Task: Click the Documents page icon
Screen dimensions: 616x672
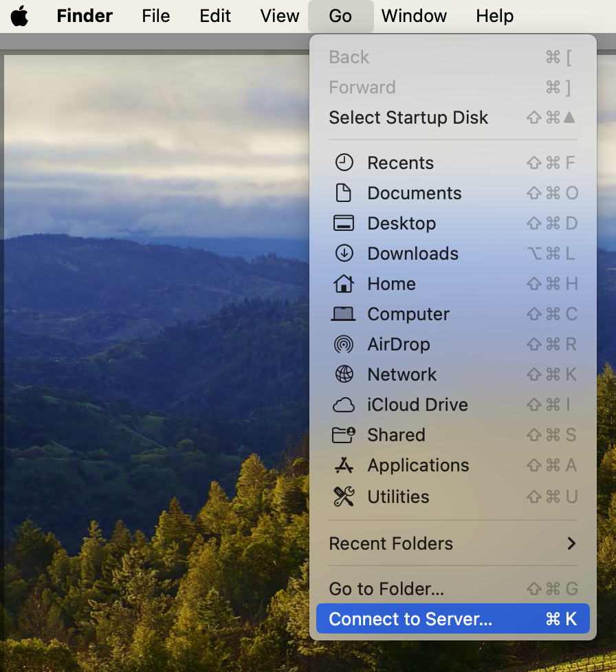Action: [x=344, y=193]
